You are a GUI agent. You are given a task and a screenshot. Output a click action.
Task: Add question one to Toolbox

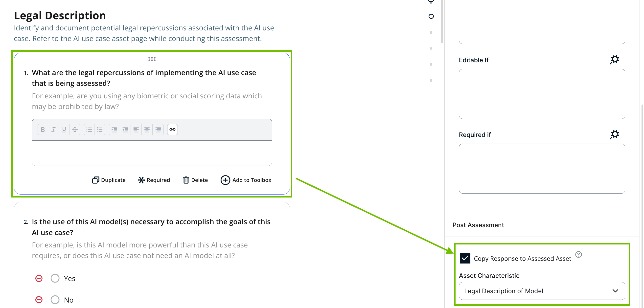point(246,180)
